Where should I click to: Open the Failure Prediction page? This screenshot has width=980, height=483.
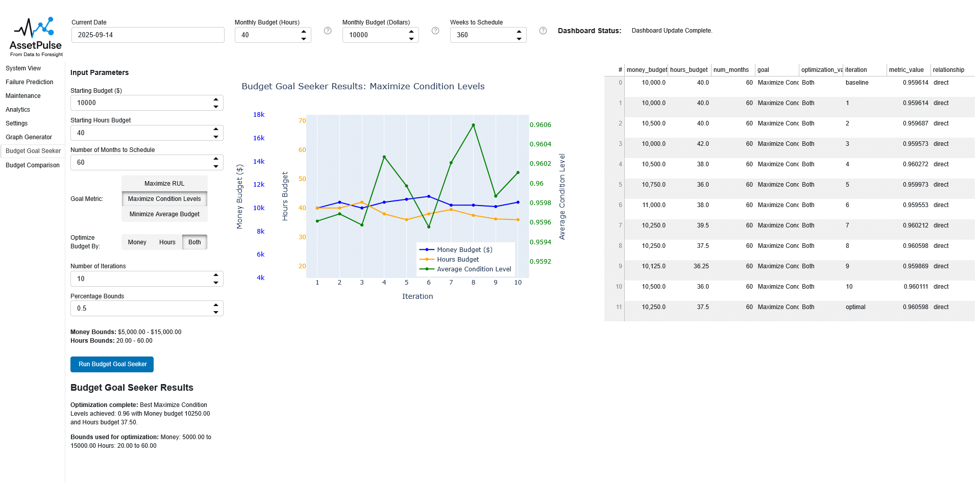point(29,82)
